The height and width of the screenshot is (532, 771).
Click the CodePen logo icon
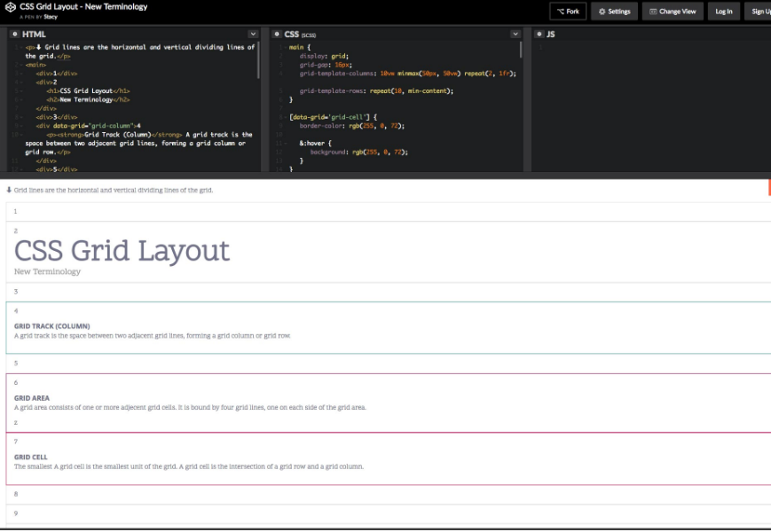point(11,7)
